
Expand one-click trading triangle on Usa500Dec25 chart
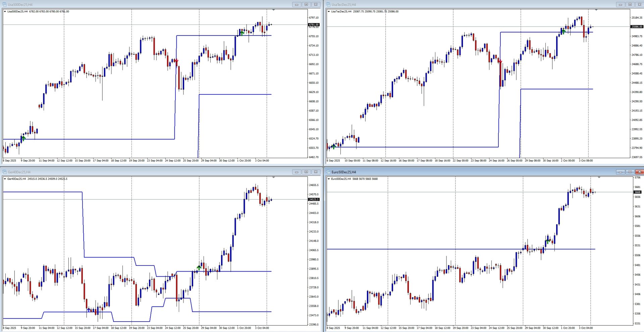(x=5, y=11)
